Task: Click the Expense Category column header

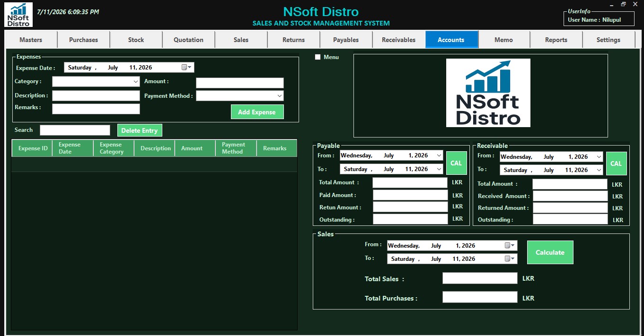Action: coord(114,148)
